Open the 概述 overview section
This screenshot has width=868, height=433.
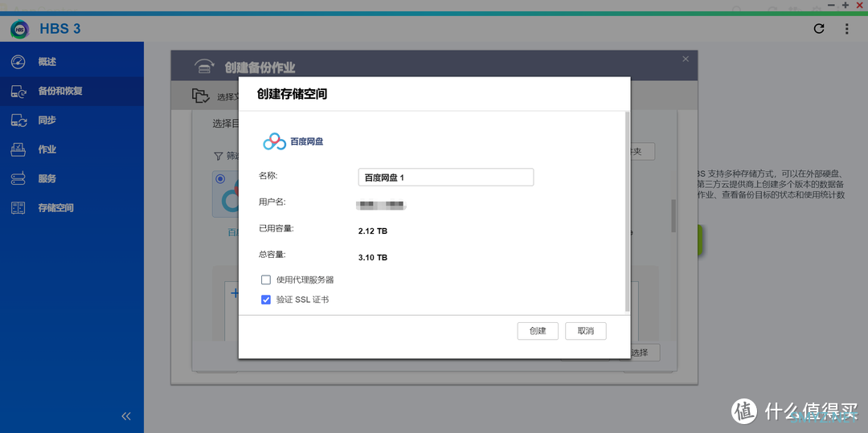coord(72,62)
